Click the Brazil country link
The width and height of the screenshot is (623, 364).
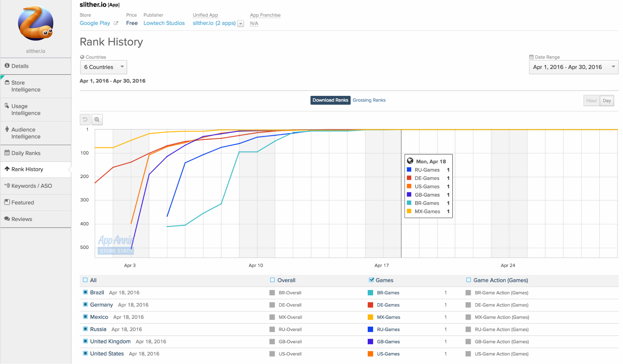[97, 292]
